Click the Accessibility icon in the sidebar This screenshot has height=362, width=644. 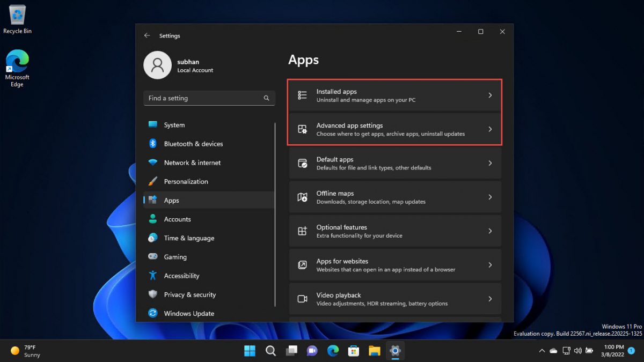coord(153,275)
